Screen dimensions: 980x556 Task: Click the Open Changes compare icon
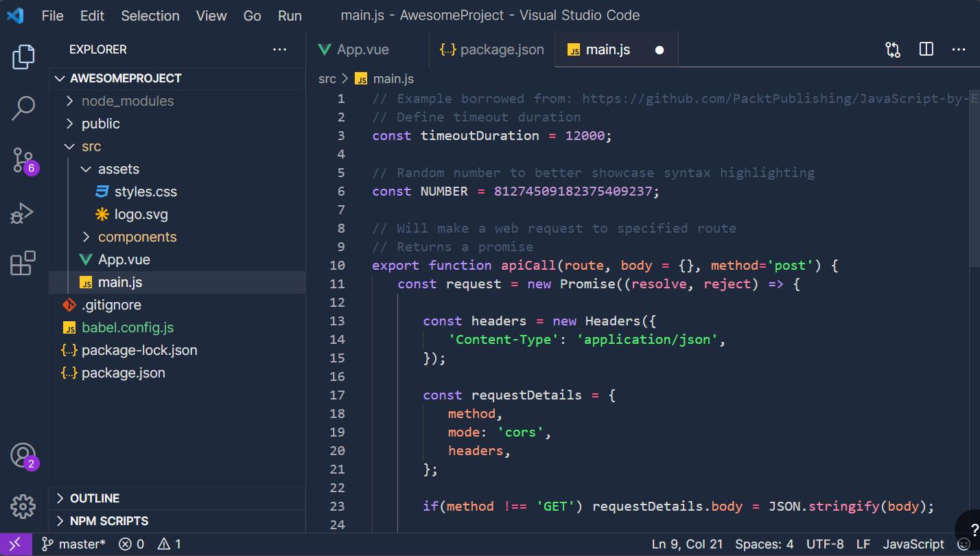click(893, 49)
